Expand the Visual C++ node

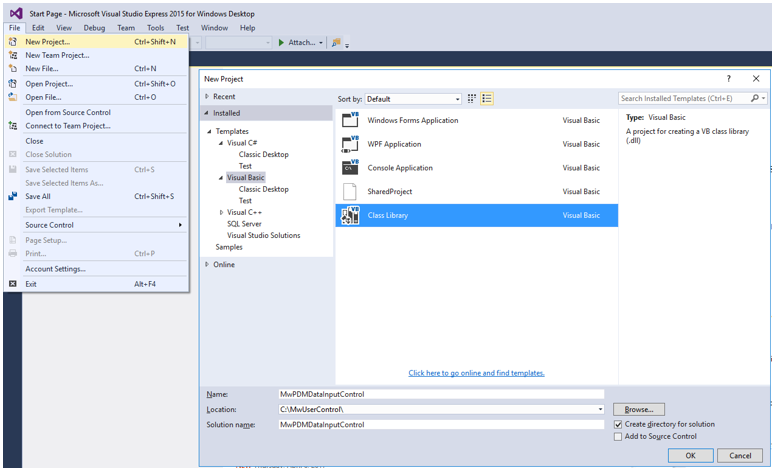221,212
